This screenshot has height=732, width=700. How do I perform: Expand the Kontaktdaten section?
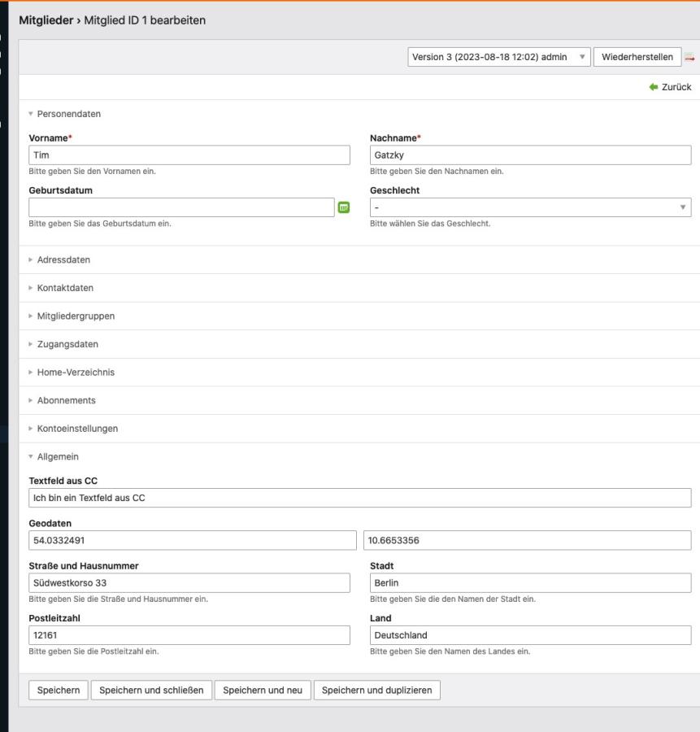coord(65,288)
